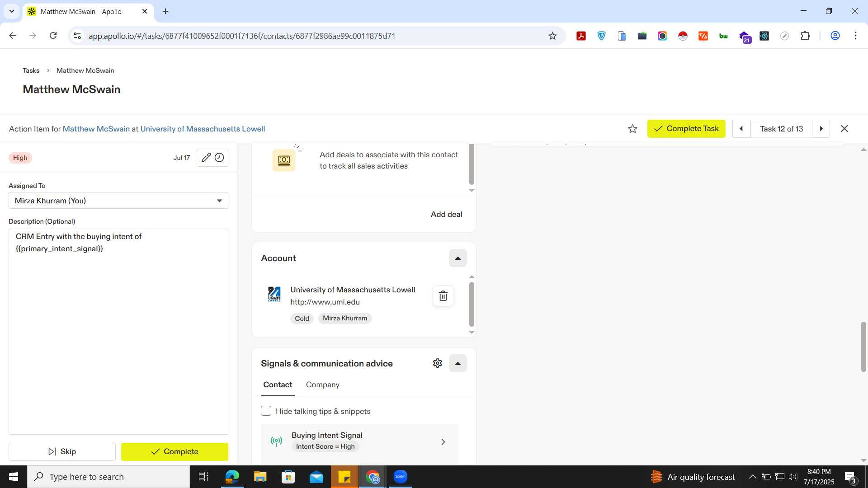Check Hide talking tips & snippets
Screen dimensions: 868x488
tap(266, 411)
